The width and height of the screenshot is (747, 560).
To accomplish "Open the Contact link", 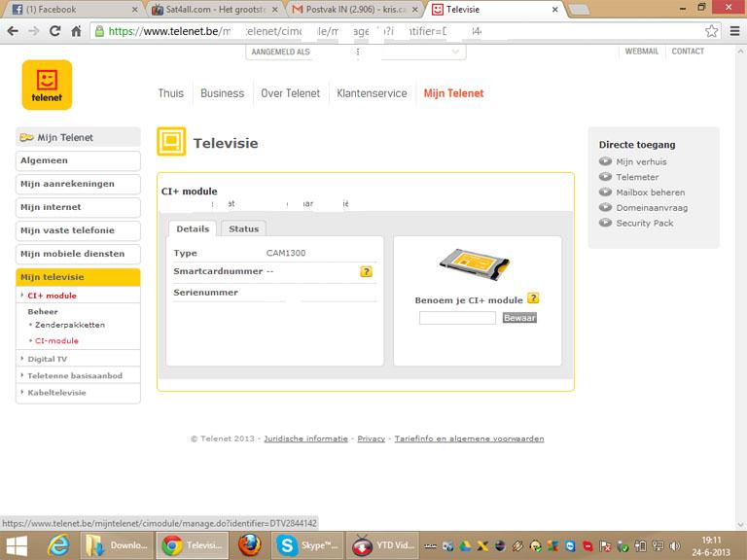I will point(688,52).
